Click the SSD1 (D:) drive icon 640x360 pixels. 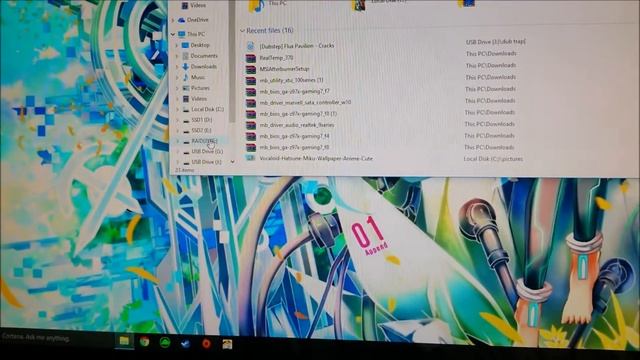(x=187, y=120)
